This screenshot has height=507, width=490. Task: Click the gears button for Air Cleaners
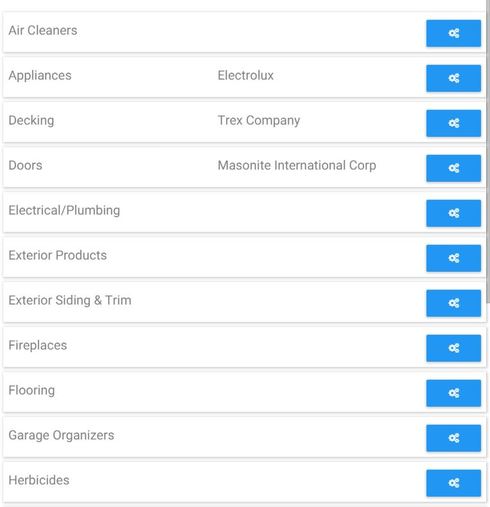tap(453, 33)
